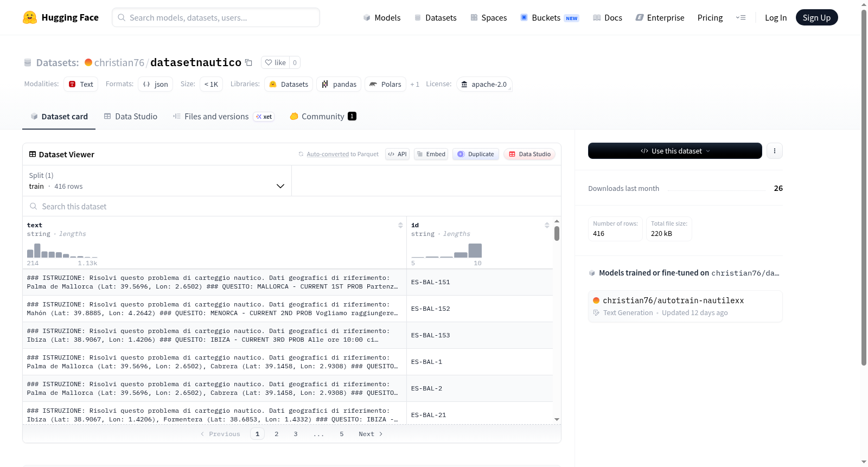The width and height of the screenshot is (868, 467).
Task: Expand the train split dropdown
Action: click(157, 181)
